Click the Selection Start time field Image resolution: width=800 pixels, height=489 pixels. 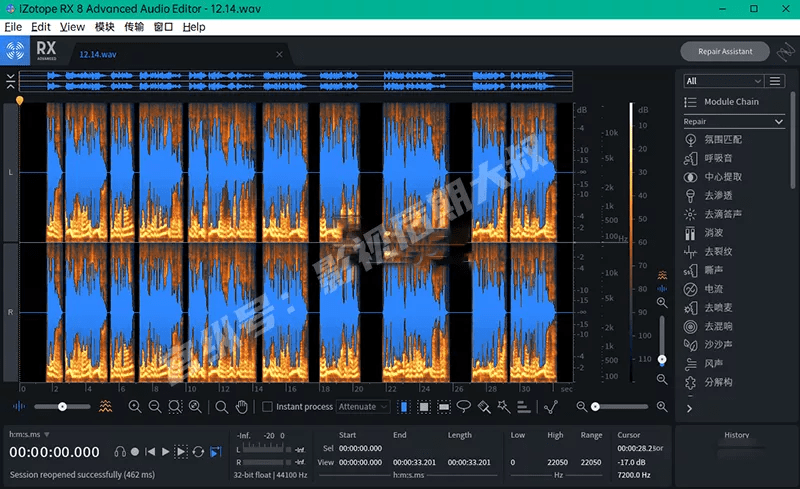[360, 448]
